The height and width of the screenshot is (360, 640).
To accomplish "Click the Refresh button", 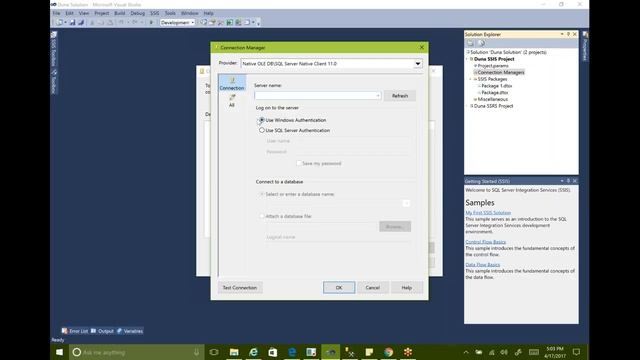I will (400, 96).
